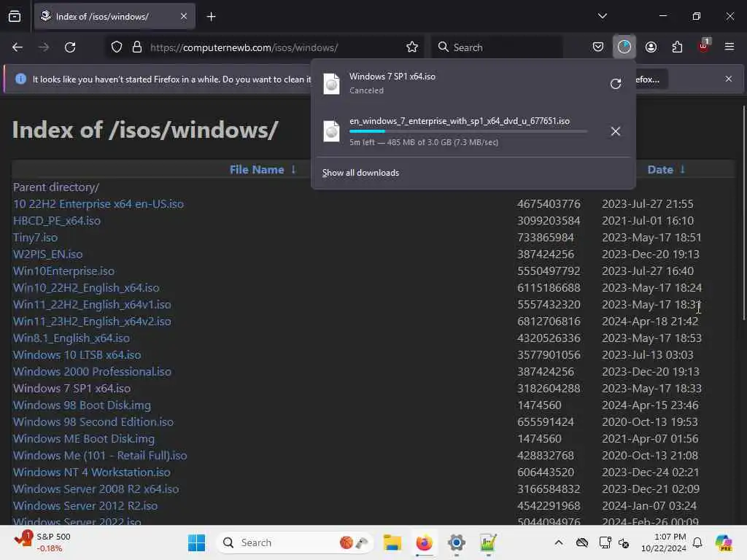View site security padlock info
This screenshot has height=560, width=747.
point(137,47)
